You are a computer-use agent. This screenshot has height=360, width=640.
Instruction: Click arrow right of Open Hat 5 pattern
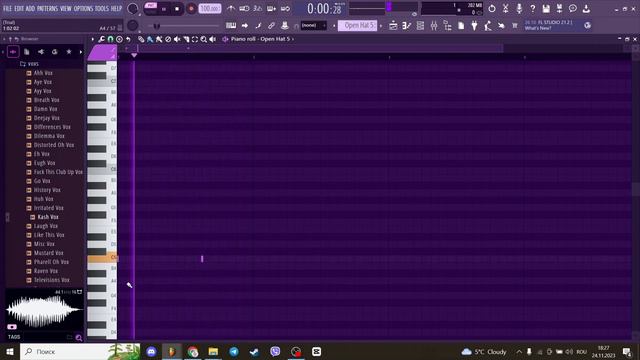381,26
